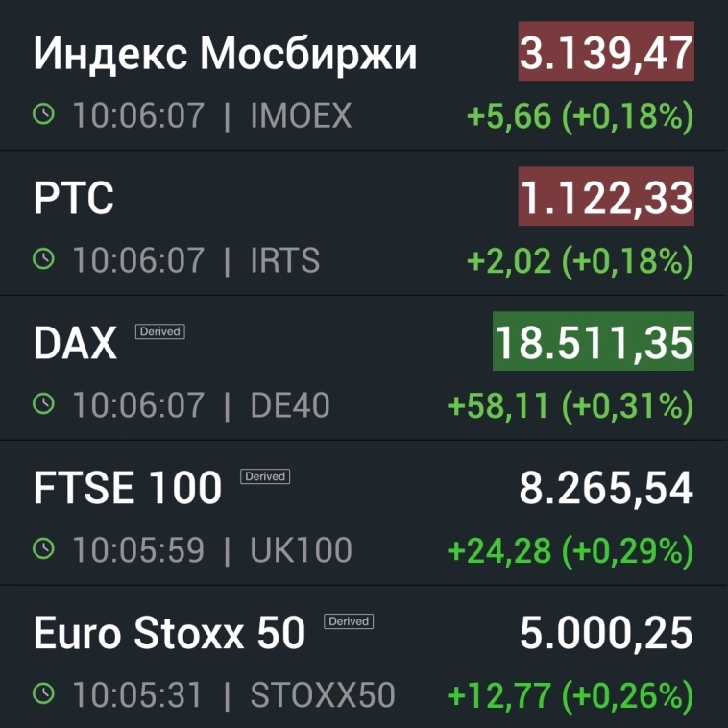The image size is (728, 728).
Task: Click the IMOEX ticker symbol label
Action: (301, 116)
